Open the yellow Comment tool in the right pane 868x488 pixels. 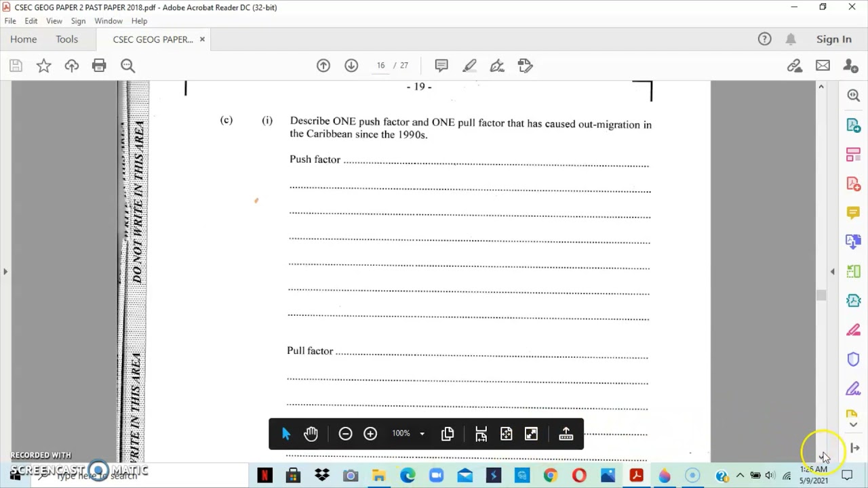click(x=854, y=213)
